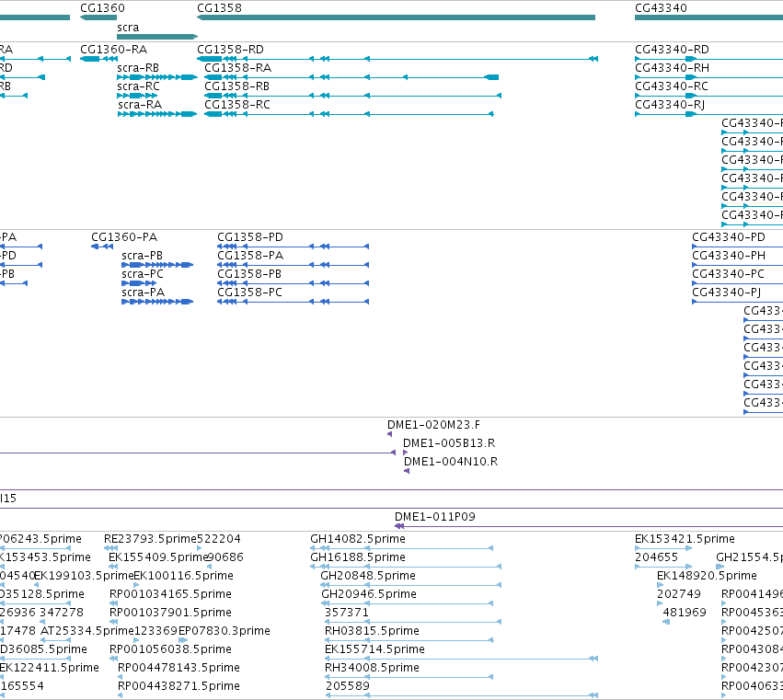Image resolution: width=783 pixels, height=700 pixels.
Task: Select transcript label CG1358-RB
Action: [x=236, y=86]
